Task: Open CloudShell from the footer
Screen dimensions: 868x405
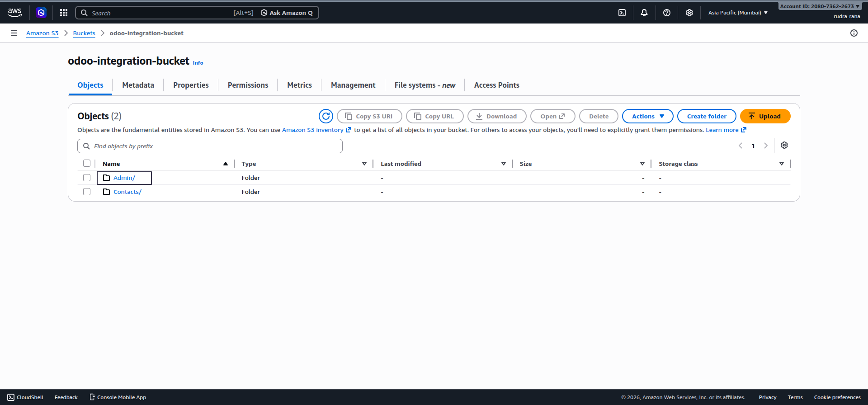Action: click(x=25, y=397)
